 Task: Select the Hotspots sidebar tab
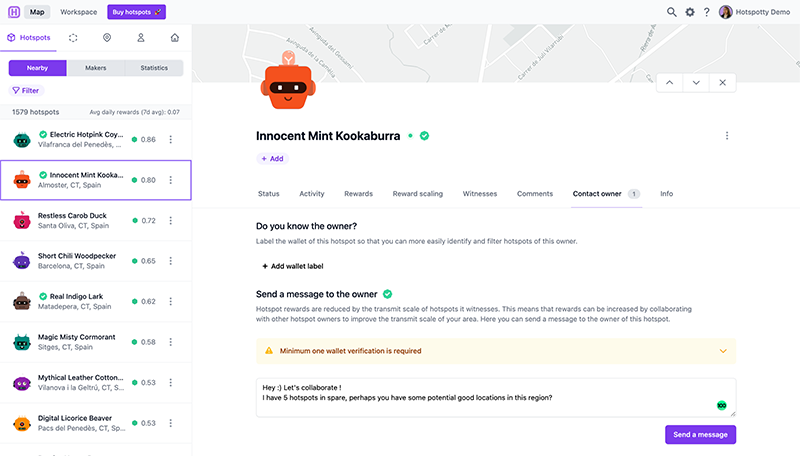tap(29, 38)
